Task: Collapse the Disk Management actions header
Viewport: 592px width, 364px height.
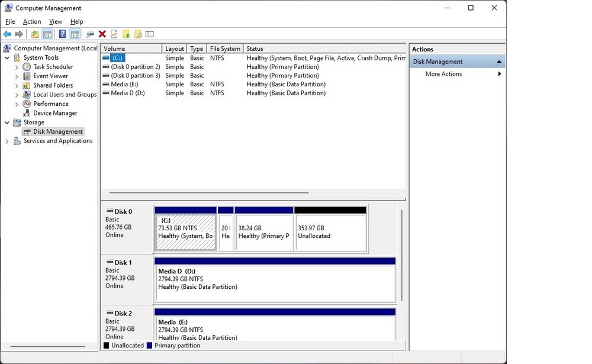Action: tap(499, 61)
